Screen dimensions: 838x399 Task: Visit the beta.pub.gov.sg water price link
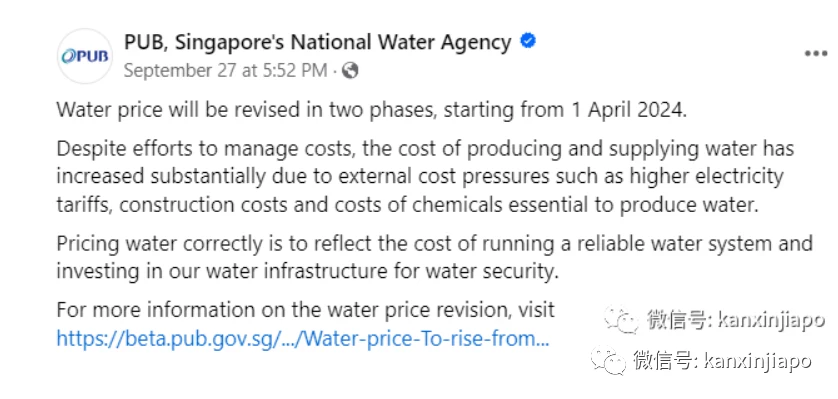point(302,338)
